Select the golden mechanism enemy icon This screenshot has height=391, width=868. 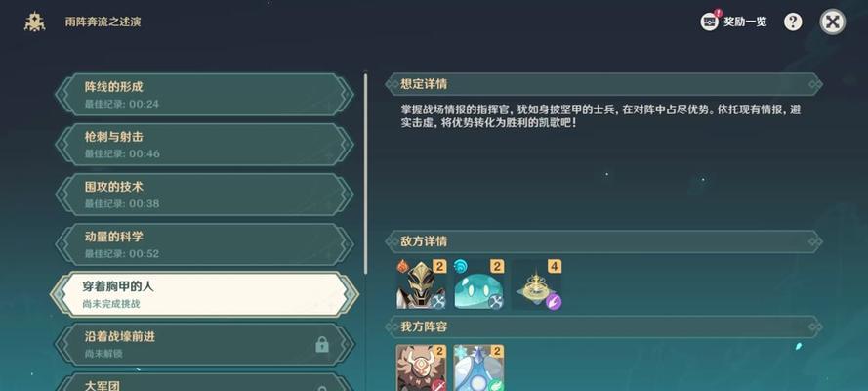(x=536, y=284)
